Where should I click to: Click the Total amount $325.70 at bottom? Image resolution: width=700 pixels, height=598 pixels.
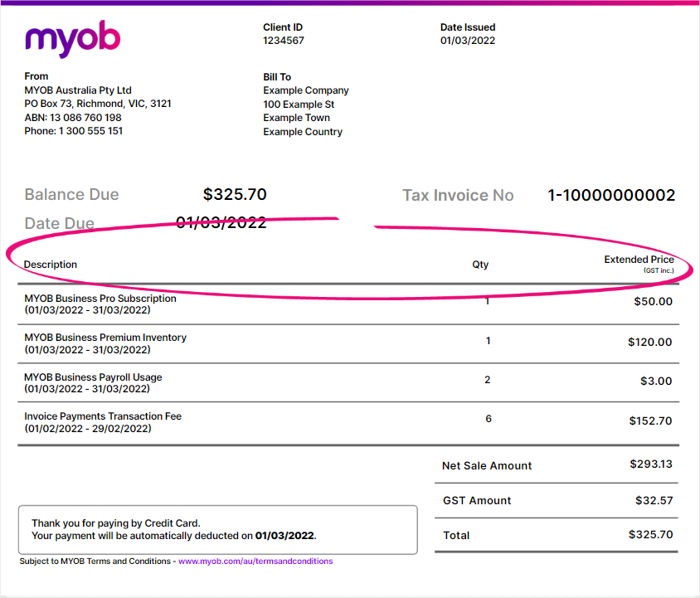click(x=650, y=535)
